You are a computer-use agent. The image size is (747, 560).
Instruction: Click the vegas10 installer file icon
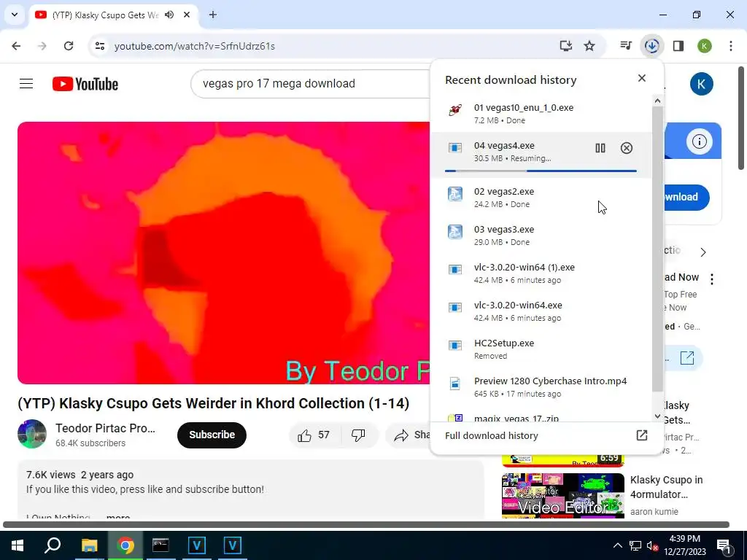tap(455, 110)
